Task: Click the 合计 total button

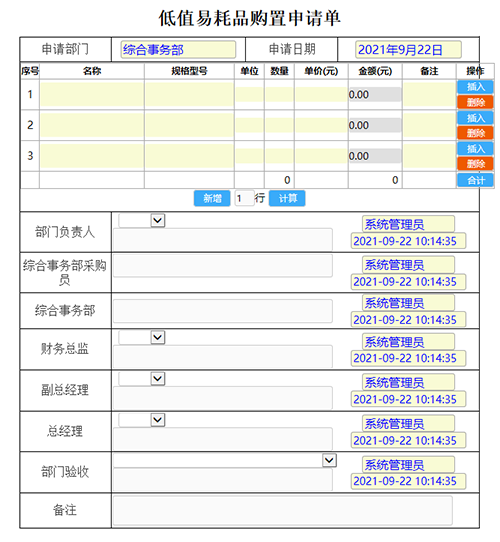Action: pos(475,180)
